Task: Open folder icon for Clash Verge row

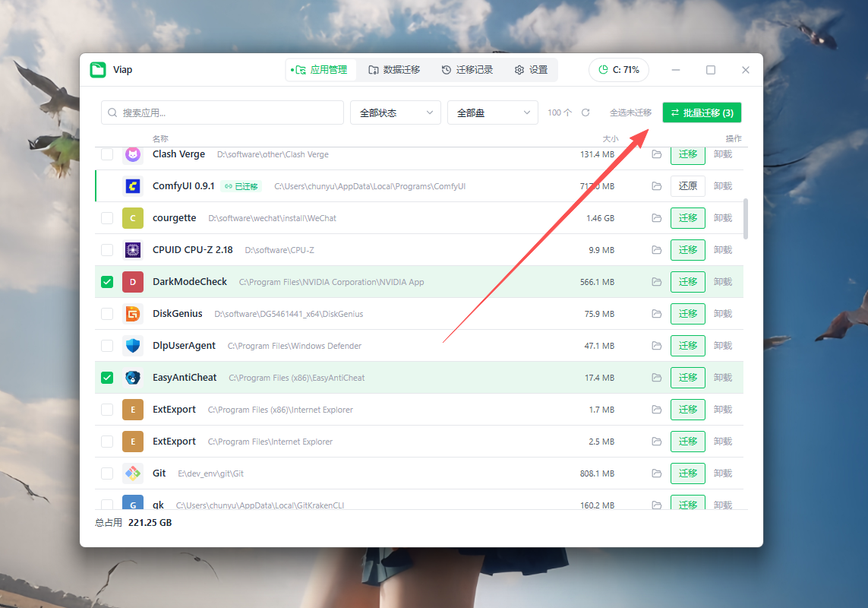Action: [657, 154]
